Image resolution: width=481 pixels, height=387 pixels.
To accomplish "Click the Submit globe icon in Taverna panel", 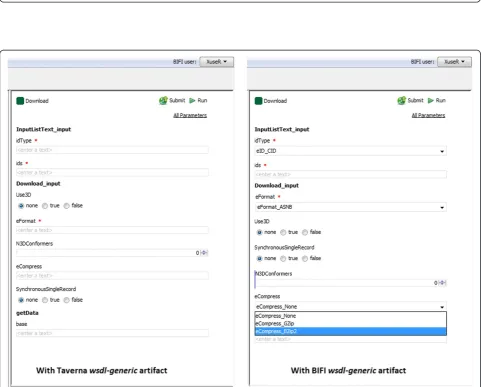I will [x=163, y=100].
